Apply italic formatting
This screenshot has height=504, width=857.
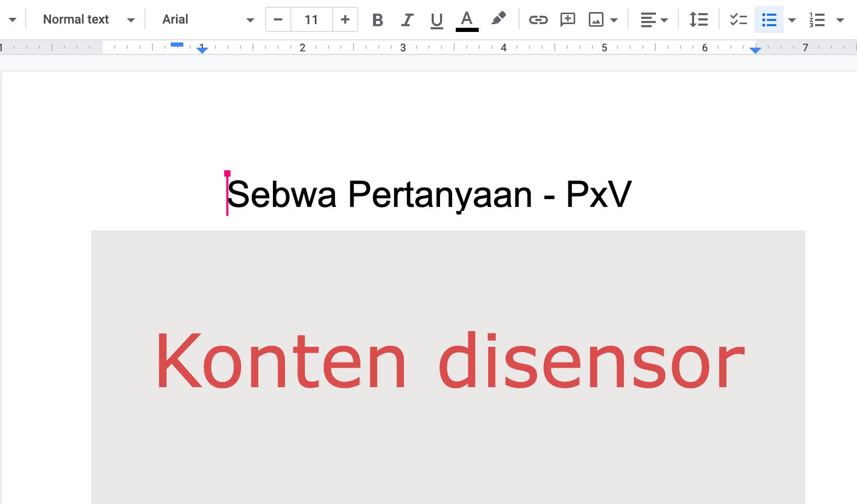pos(406,20)
